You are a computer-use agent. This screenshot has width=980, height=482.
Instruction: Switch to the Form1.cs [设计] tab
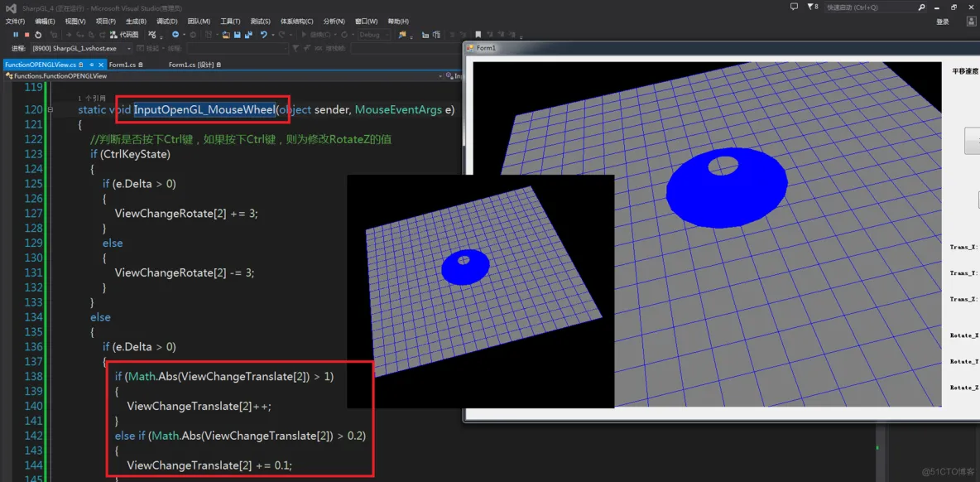click(x=191, y=65)
